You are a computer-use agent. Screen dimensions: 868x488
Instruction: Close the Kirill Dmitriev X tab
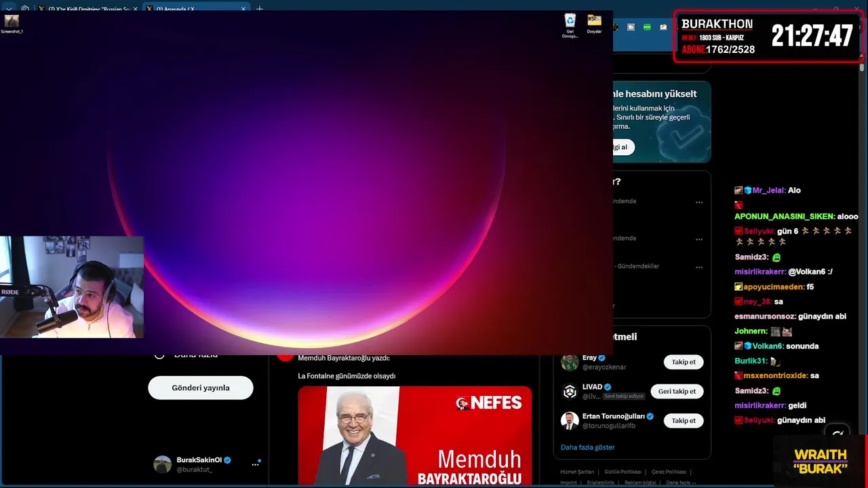tap(135, 9)
